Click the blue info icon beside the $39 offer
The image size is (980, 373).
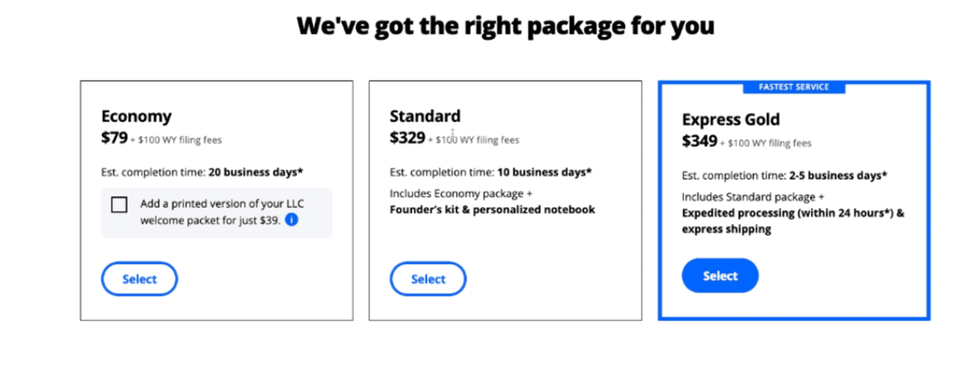[x=291, y=219]
